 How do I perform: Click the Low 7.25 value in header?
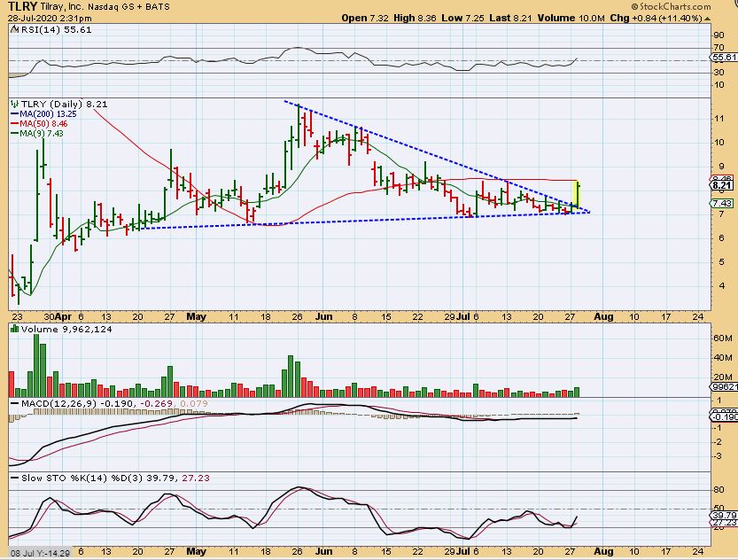(463, 19)
